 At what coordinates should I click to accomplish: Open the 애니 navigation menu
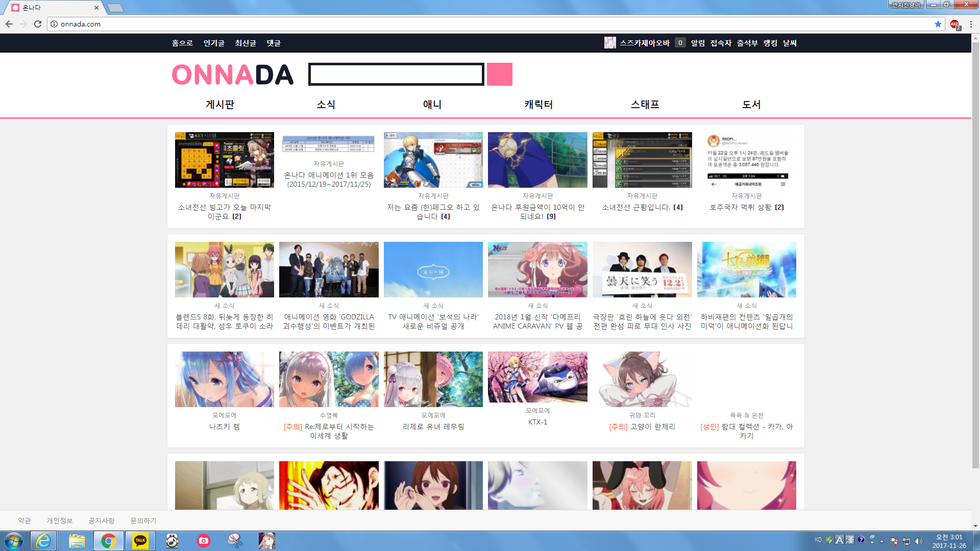click(432, 105)
